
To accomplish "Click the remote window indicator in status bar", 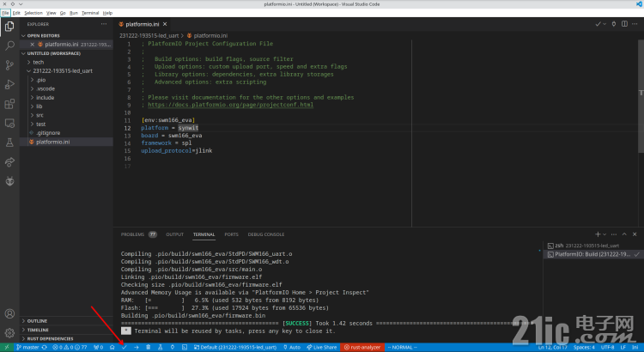I will point(7,348).
